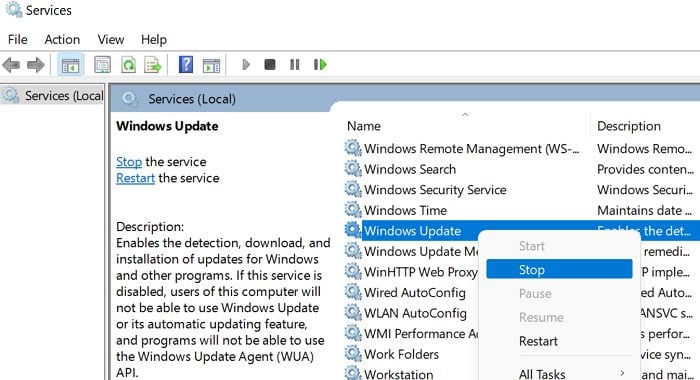Screen dimensions: 700x380
Task: Select the Windows Update Medic service name
Action: [421, 251]
